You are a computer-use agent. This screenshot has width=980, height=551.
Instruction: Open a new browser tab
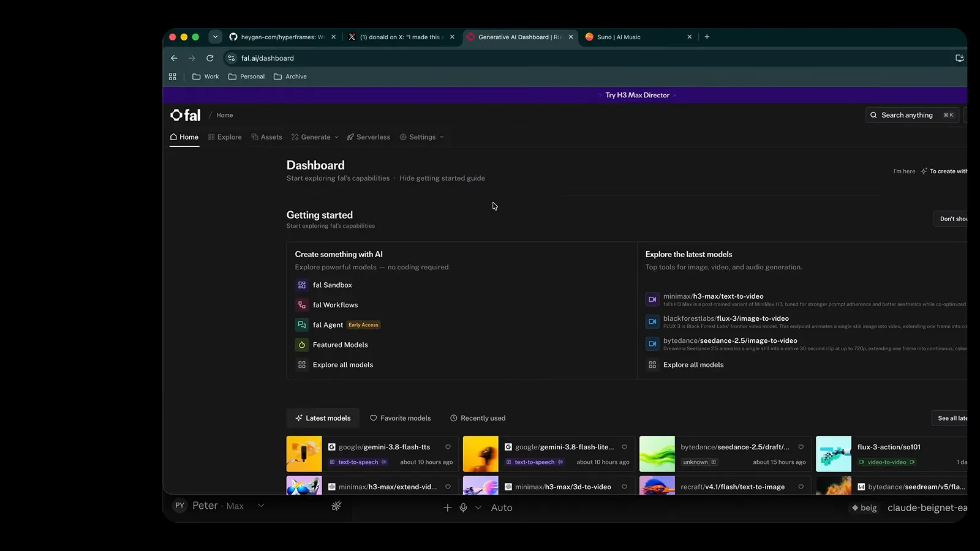click(x=707, y=37)
